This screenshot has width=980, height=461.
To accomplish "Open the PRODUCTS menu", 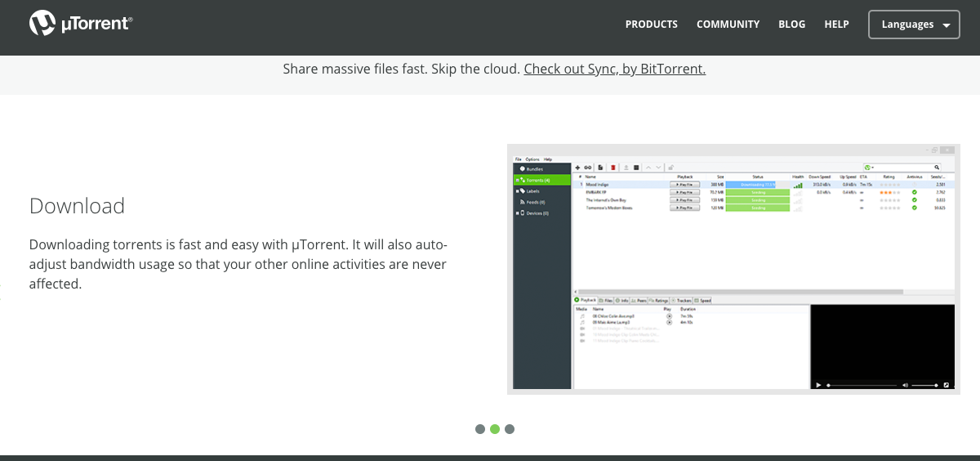I will pos(651,25).
